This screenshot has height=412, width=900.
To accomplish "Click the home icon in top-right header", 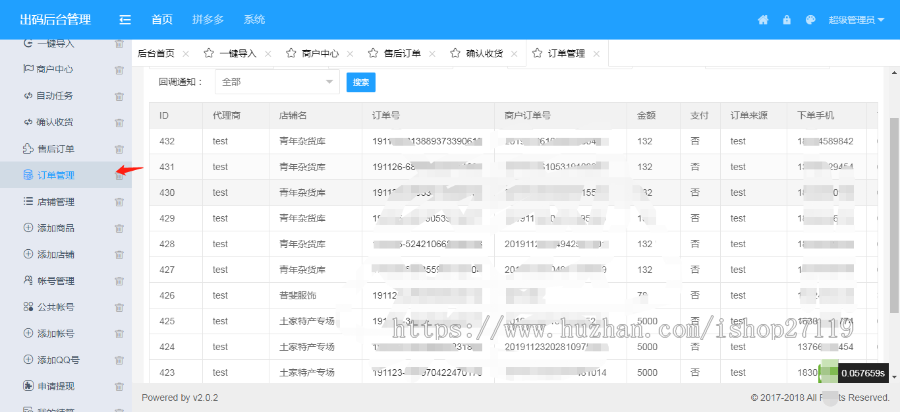I will [x=763, y=20].
